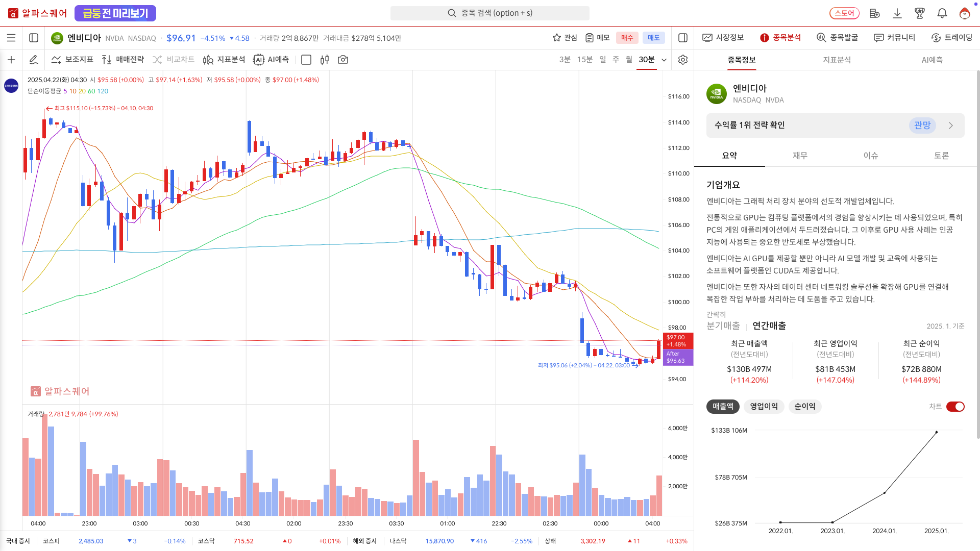
Task: Click the 60 moving average color label
Action: tap(91, 91)
